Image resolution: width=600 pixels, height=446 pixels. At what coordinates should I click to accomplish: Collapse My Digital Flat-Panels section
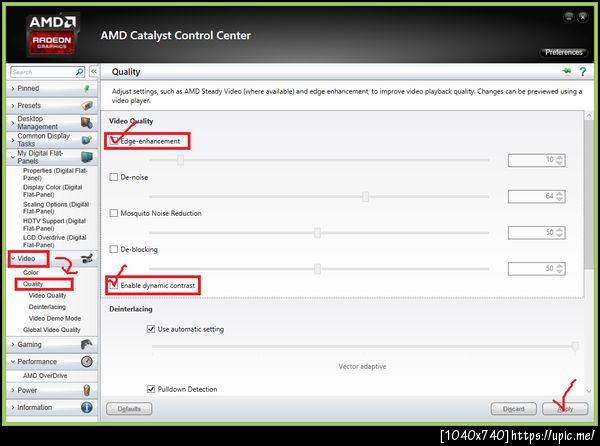[13, 157]
